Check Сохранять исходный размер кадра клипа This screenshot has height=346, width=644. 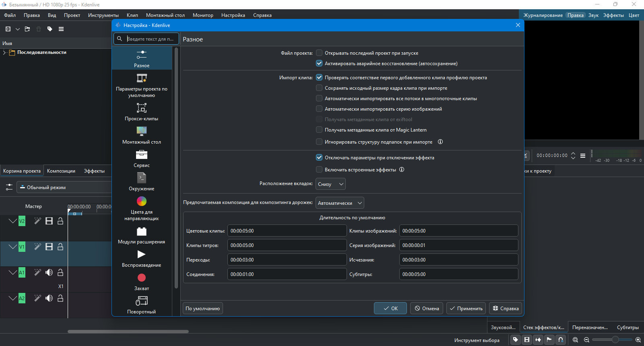coord(319,88)
